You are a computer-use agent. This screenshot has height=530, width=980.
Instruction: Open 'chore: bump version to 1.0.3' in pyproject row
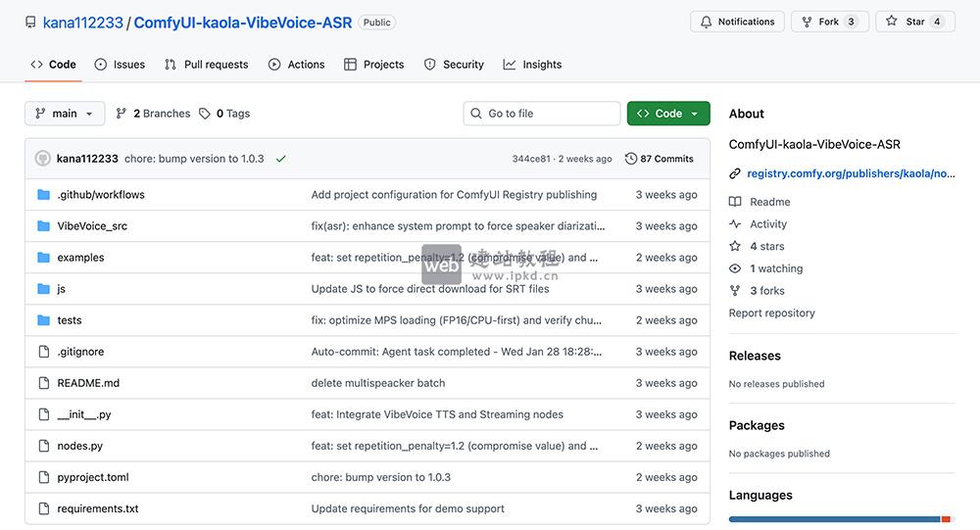tap(380, 477)
